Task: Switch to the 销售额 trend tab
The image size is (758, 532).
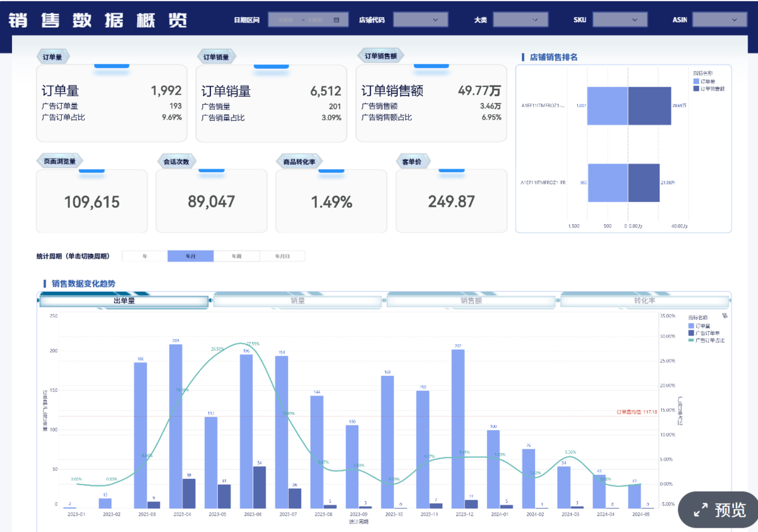Action: [x=471, y=301]
